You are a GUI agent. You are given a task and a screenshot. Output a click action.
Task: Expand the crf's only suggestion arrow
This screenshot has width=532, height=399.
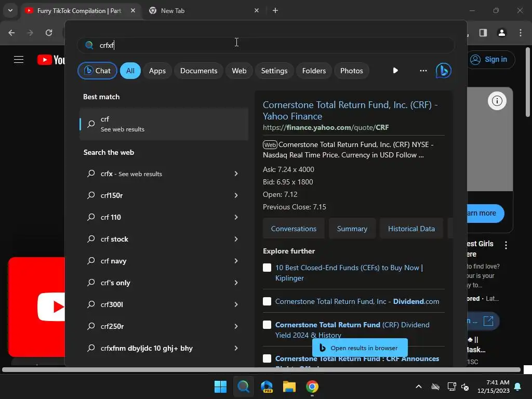pos(236,283)
